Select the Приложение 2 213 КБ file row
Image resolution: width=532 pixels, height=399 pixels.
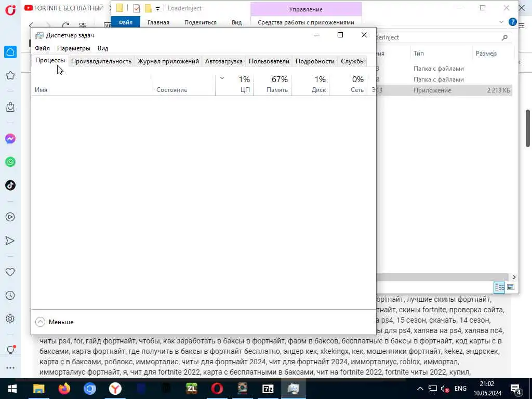[444, 90]
